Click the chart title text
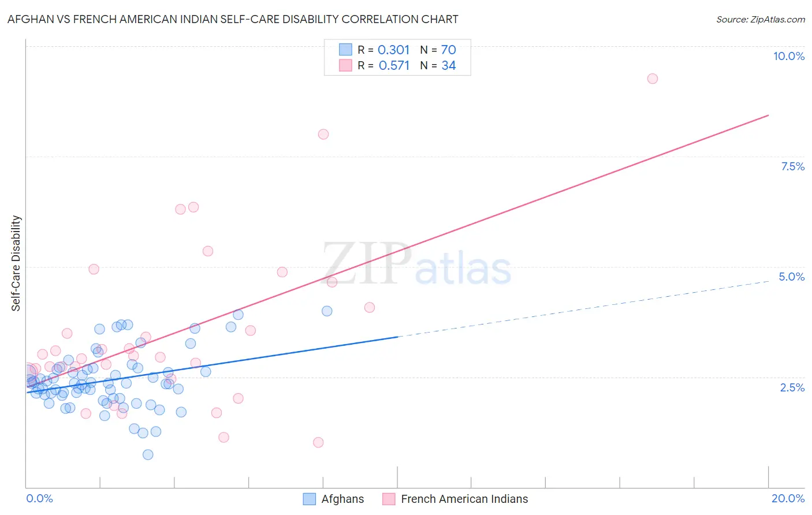This screenshot has width=812, height=515. 233,19
